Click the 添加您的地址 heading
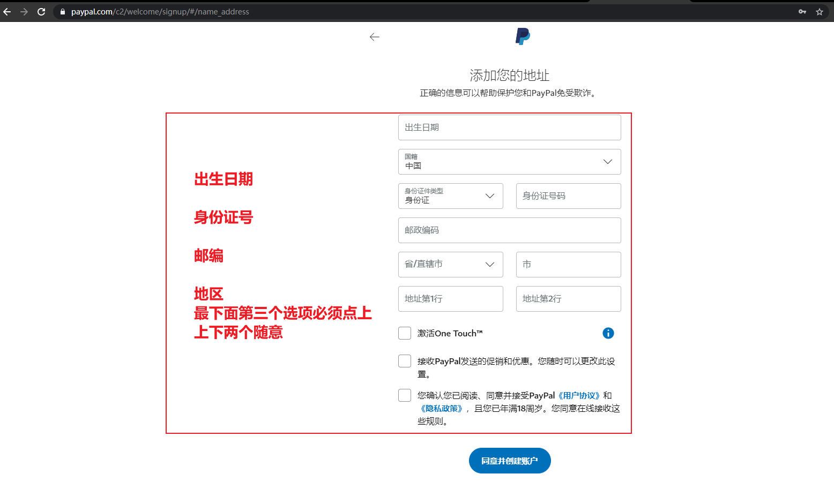This screenshot has width=834, height=504. tap(510, 76)
